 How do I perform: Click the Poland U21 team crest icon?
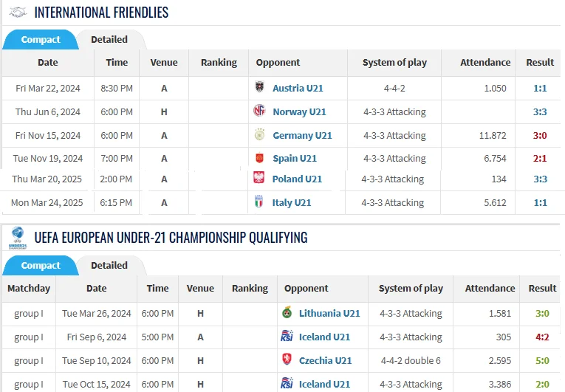coord(258,179)
